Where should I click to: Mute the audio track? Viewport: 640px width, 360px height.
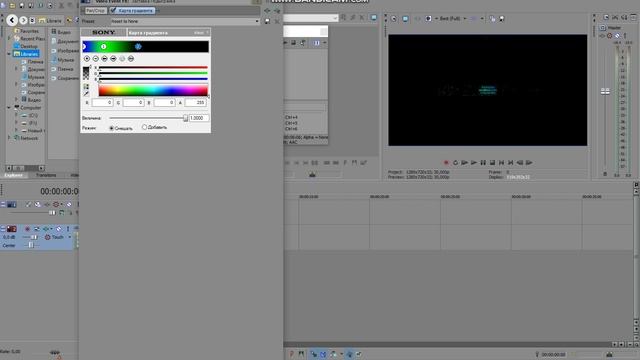(x=58, y=229)
